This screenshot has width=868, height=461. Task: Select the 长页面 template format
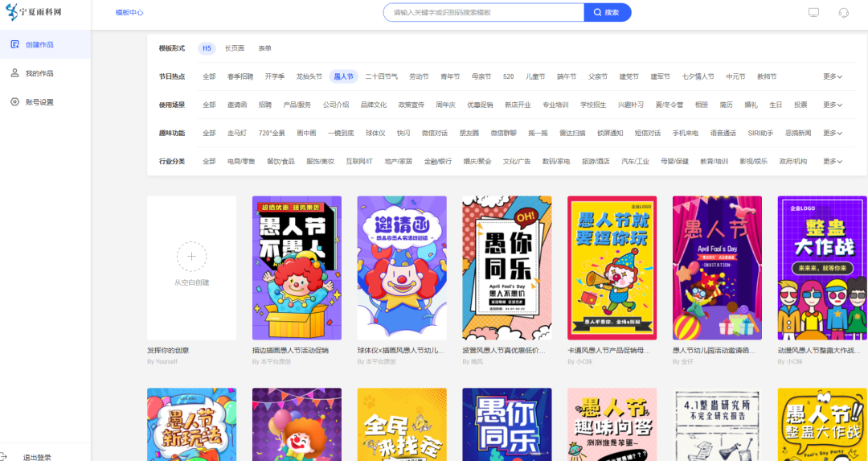coord(235,48)
